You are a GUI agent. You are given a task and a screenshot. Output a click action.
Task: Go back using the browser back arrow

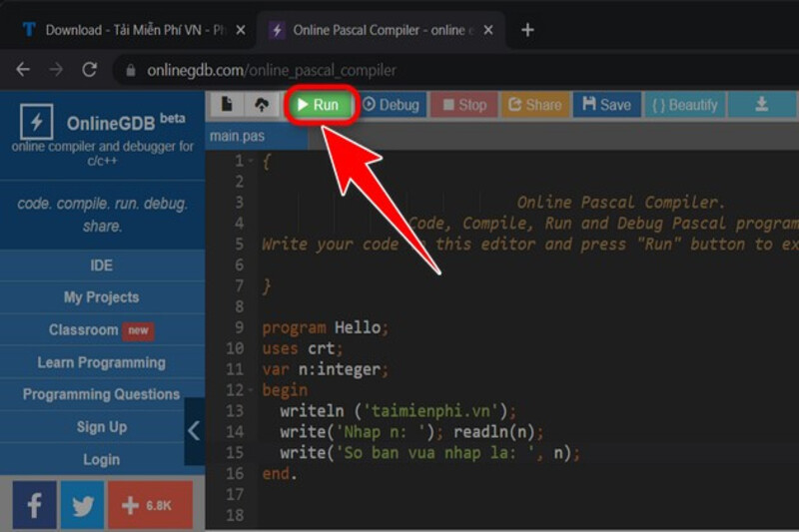pos(23,70)
